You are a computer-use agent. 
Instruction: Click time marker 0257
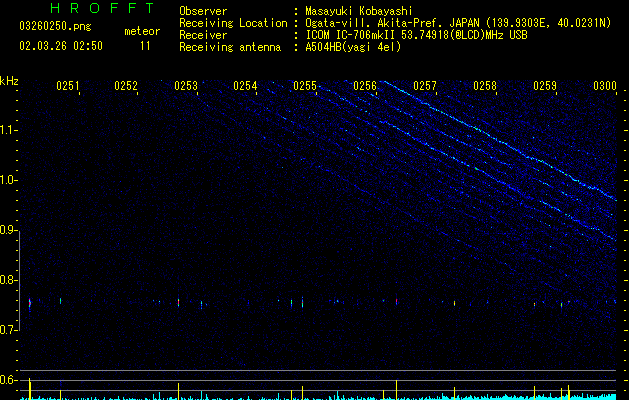[x=425, y=86]
